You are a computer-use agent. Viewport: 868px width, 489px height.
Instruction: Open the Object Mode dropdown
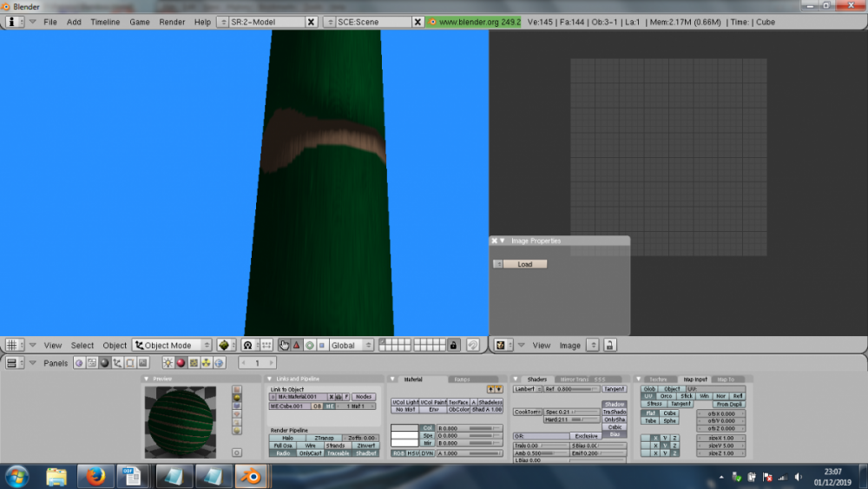tap(172, 345)
